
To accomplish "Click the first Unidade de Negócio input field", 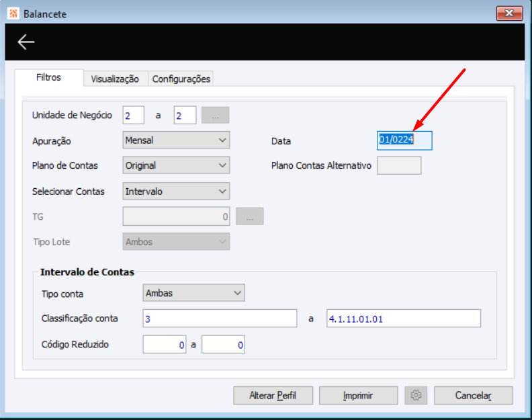I will click(134, 115).
